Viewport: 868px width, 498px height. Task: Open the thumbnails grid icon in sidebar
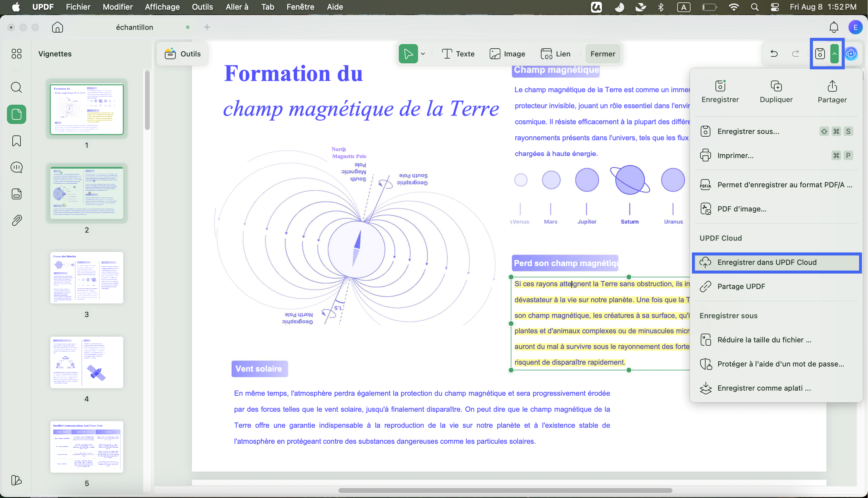pyautogui.click(x=16, y=54)
